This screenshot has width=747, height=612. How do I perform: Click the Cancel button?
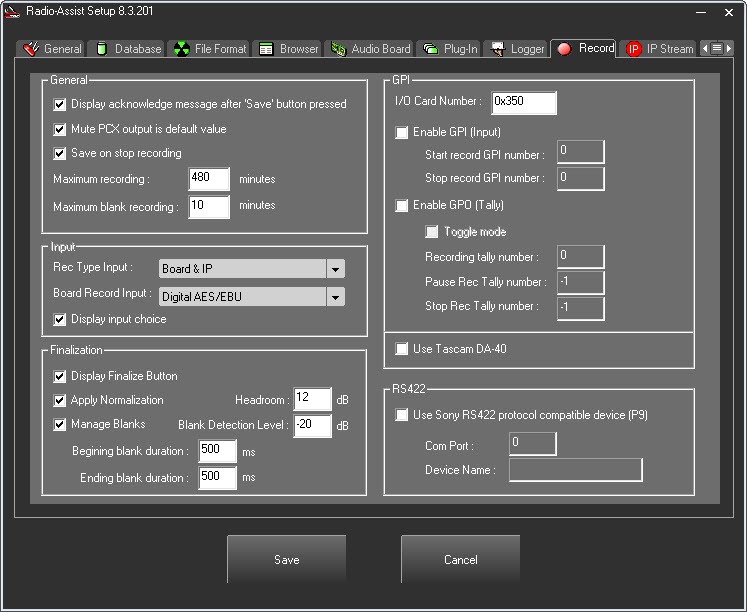pyautogui.click(x=460, y=560)
